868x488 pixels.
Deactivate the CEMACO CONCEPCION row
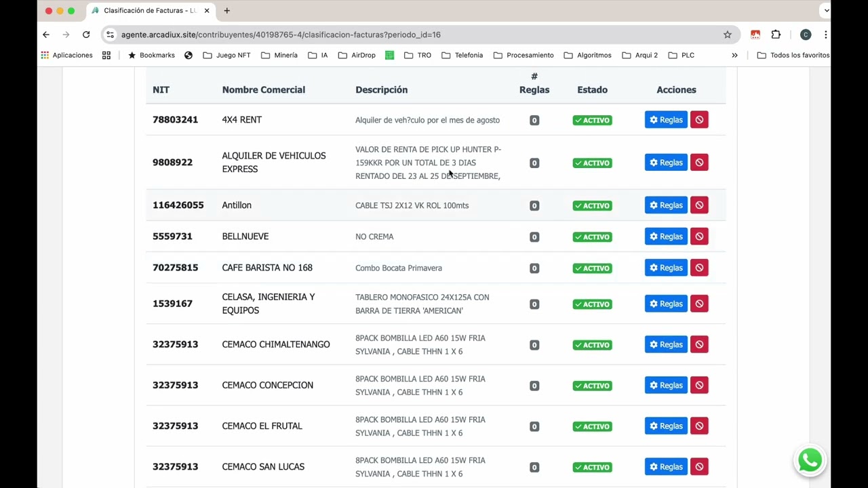click(x=699, y=385)
